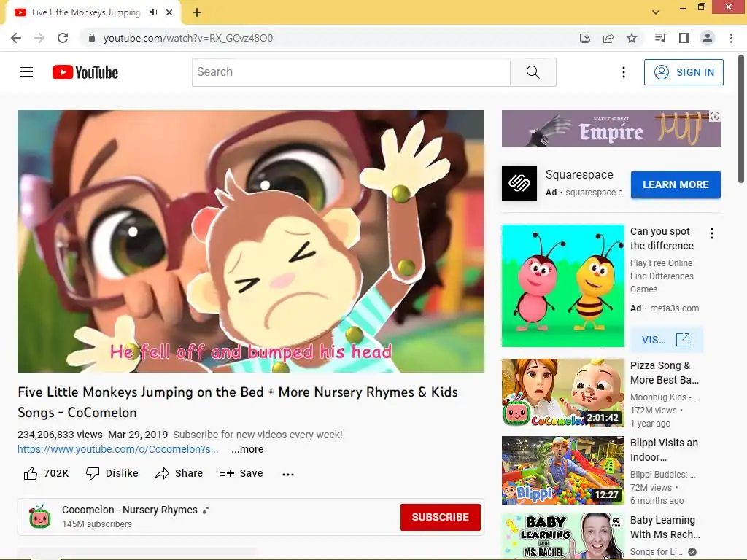Click the Cocomelon channel avatar
The height and width of the screenshot is (560, 747).
coord(40,517)
